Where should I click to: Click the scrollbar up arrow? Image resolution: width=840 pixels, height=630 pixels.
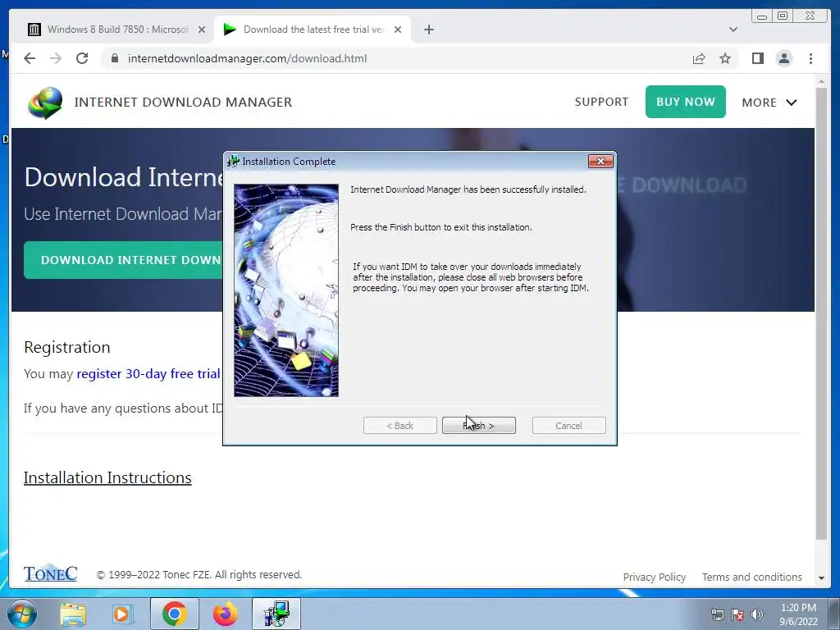pos(820,81)
